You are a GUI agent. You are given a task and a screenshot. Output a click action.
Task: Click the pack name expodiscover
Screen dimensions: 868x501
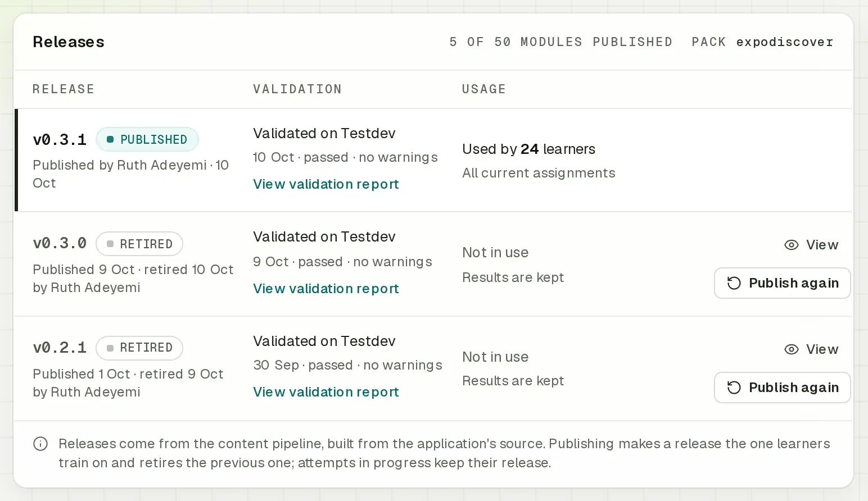[x=785, y=42]
